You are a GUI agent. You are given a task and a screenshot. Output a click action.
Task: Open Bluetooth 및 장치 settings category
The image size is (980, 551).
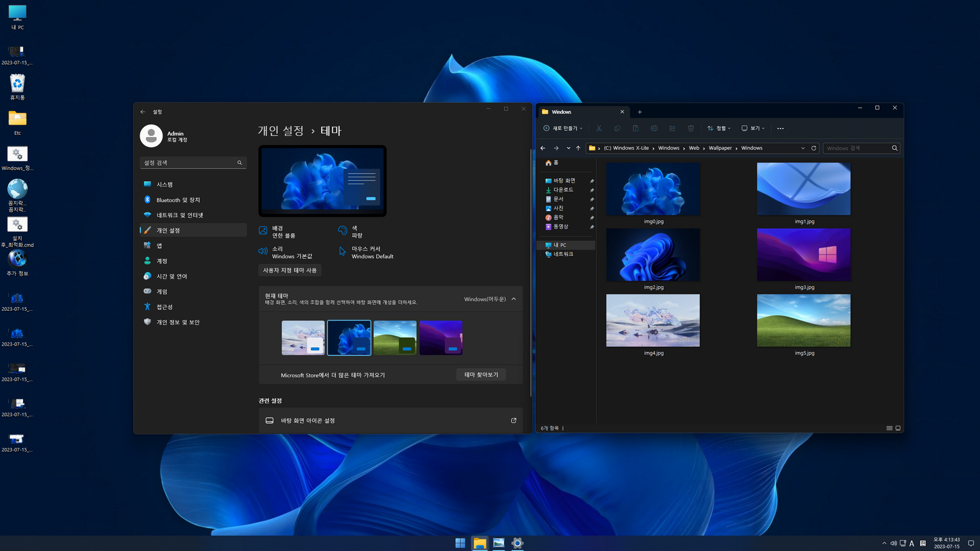193,200
